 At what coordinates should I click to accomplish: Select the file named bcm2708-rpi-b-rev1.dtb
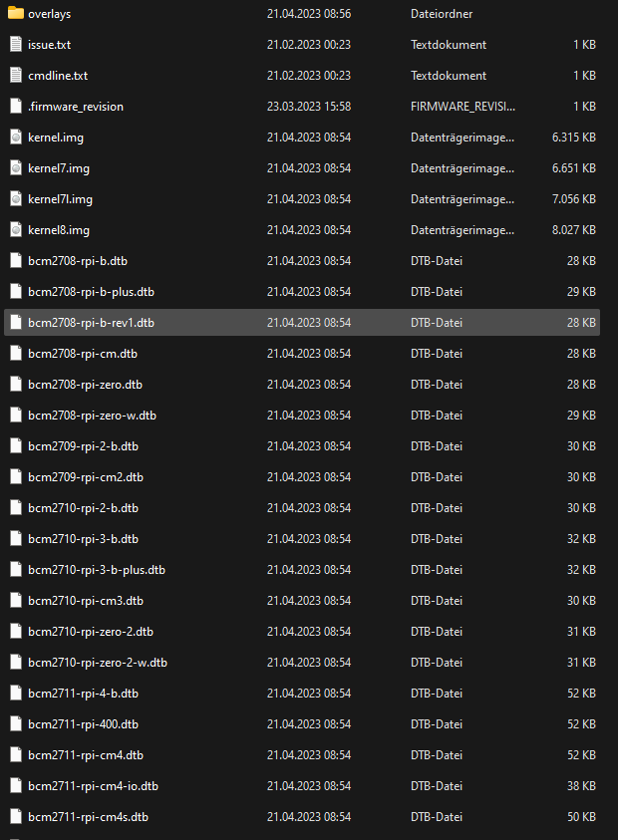[x=91, y=323]
